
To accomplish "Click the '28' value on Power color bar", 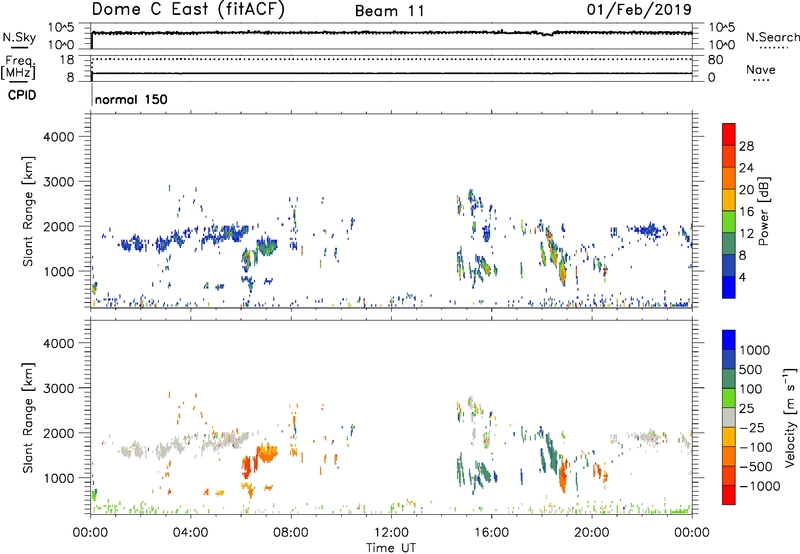I will tap(746, 146).
